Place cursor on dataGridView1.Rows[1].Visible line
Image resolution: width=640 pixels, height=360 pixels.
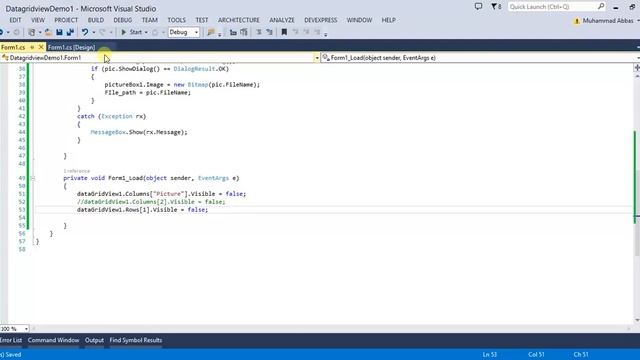click(142, 210)
